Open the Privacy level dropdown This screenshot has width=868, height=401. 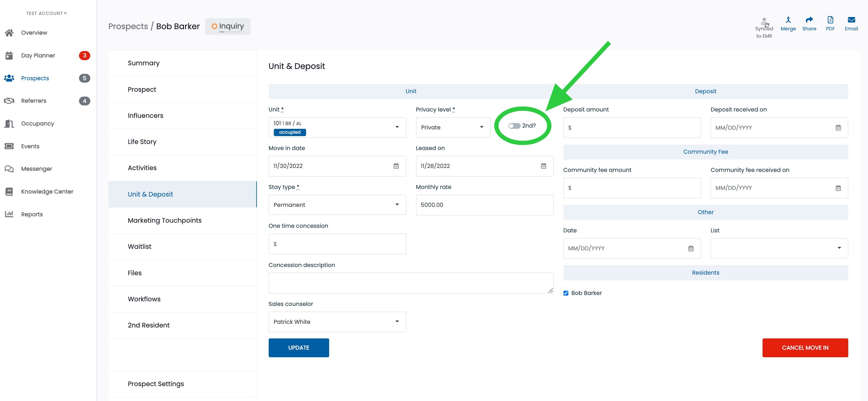pyautogui.click(x=453, y=127)
